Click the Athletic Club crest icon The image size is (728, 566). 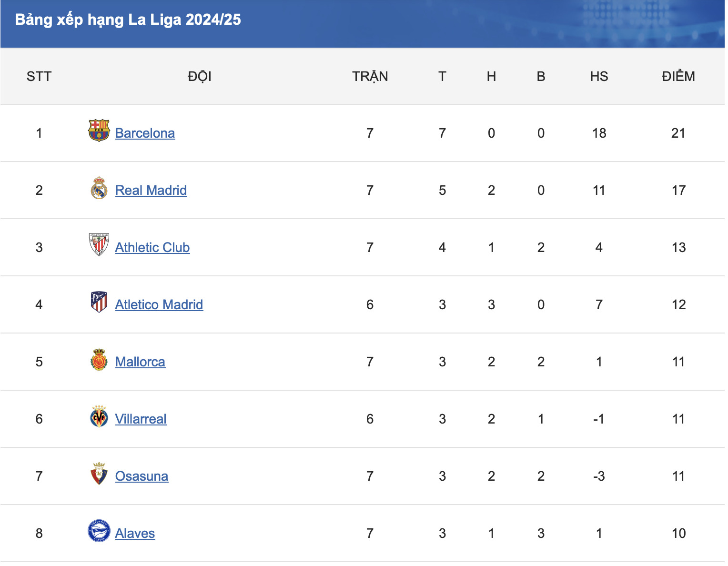(x=99, y=245)
